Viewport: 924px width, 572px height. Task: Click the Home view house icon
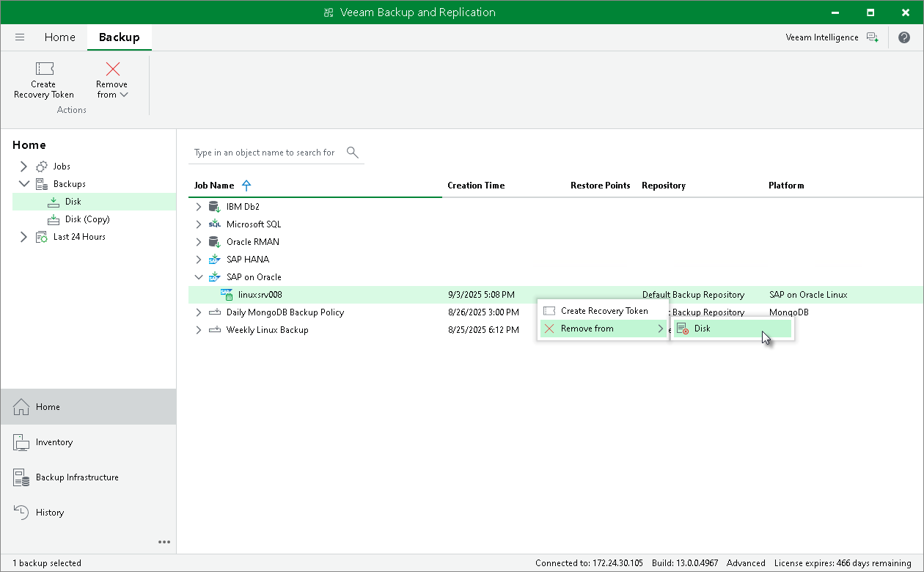pyautogui.click(x=21, y=407)
